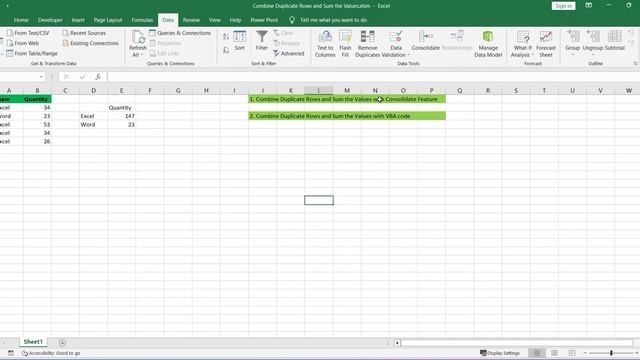This screenshot has width=640, height=360.
Task: Select cell containing 53 in column B
Action: (37, 124)
